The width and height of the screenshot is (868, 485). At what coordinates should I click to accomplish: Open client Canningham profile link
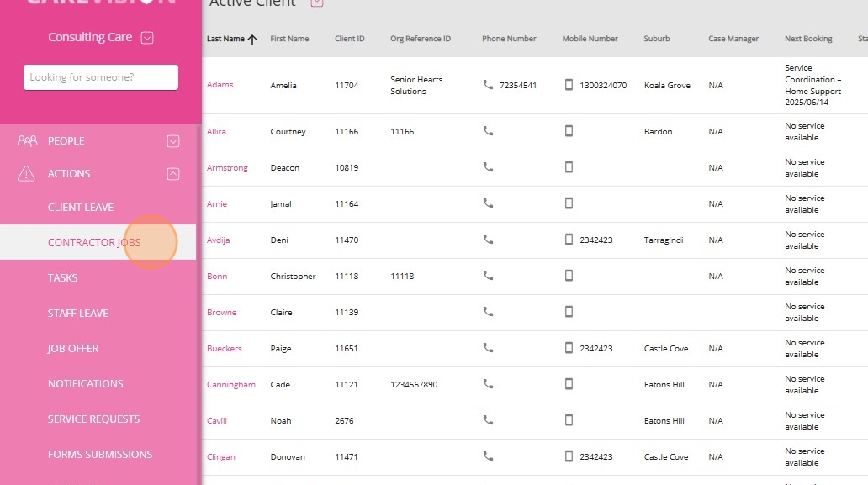tap(230, 384)
